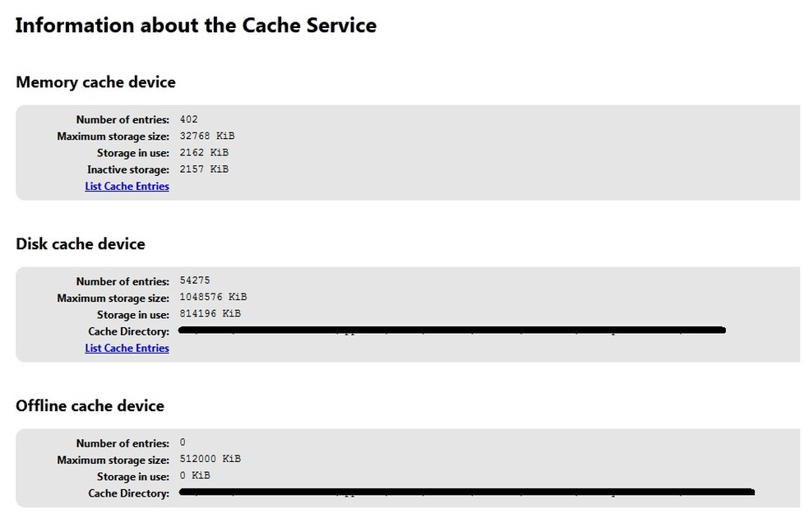This screenshot has width=809, height=532.
Task: Click the memory cache entries value 402
Action: [x=188, y=120]
